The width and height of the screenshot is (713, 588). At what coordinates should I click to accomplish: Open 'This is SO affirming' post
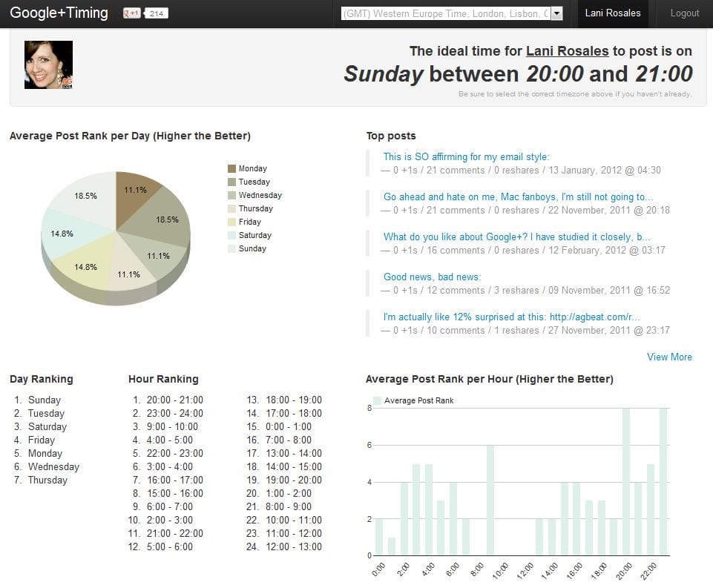tap(466, 156)
